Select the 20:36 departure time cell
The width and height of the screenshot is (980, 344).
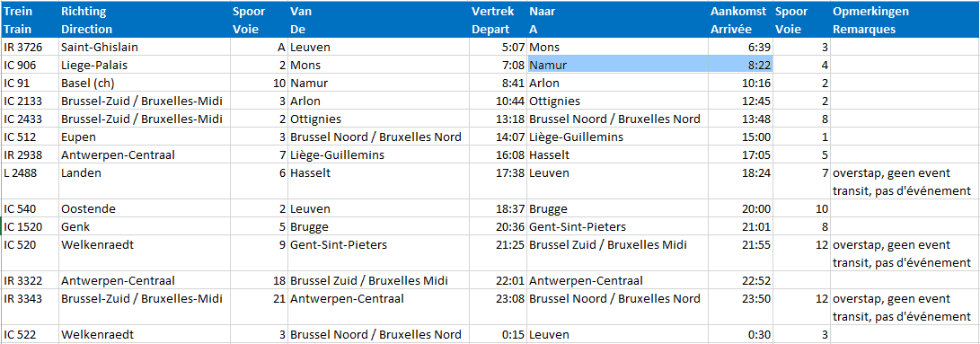coord(499,226)
